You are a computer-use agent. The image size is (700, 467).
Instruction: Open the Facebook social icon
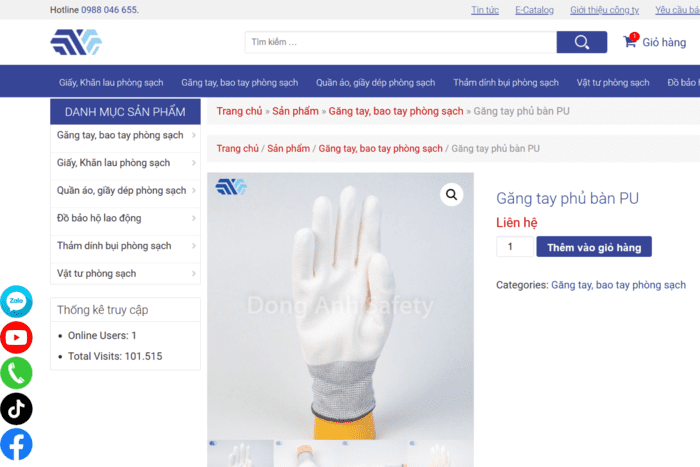click(17, 444)
